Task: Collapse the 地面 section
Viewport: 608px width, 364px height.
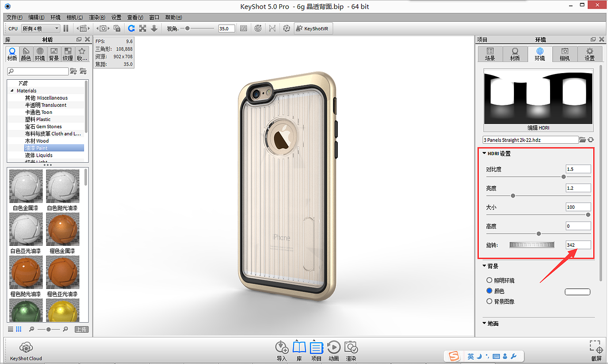Action: (484, 324)
